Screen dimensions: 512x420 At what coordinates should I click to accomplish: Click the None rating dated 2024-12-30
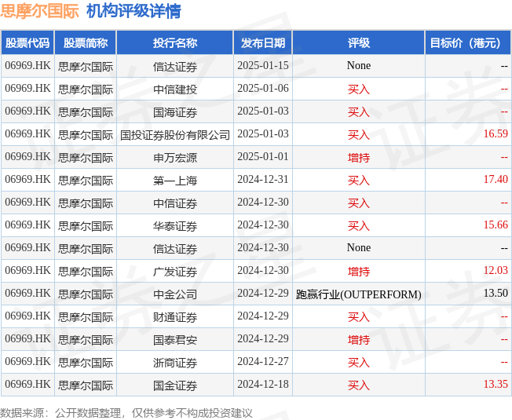pos(359,248)
